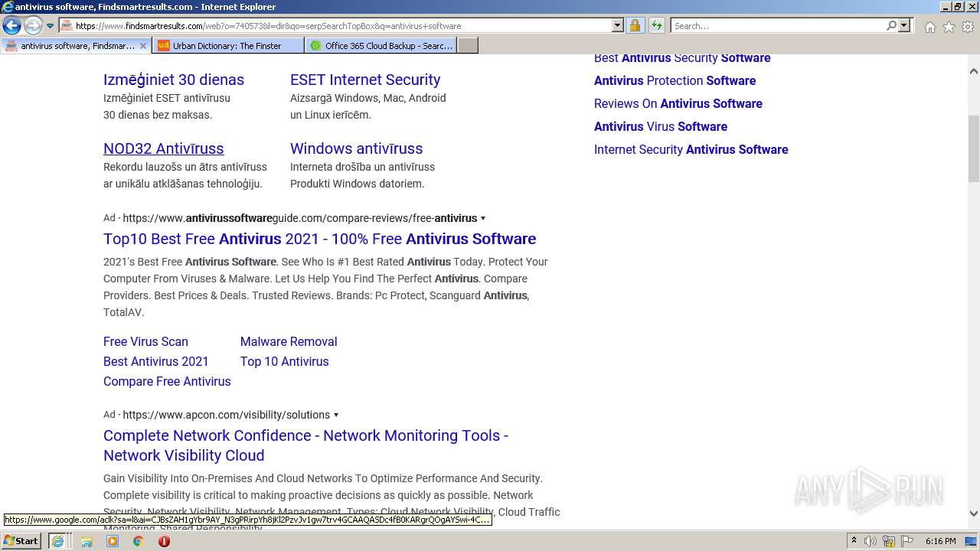
Task: Click the magnifier search icon
Action: pos(891,25)
